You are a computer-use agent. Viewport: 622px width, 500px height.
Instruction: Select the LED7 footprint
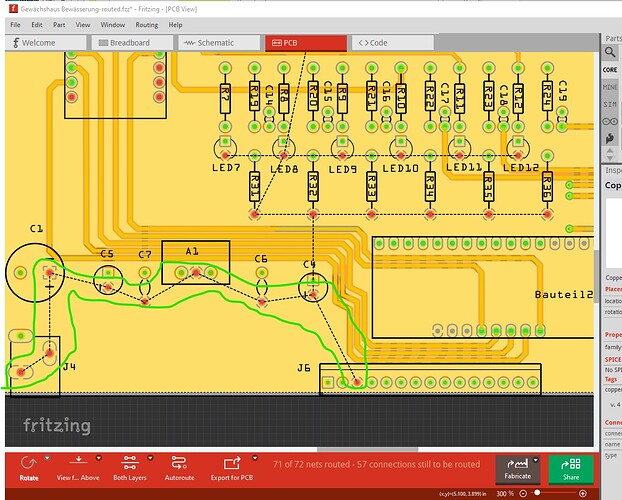[x=225, y=148]
